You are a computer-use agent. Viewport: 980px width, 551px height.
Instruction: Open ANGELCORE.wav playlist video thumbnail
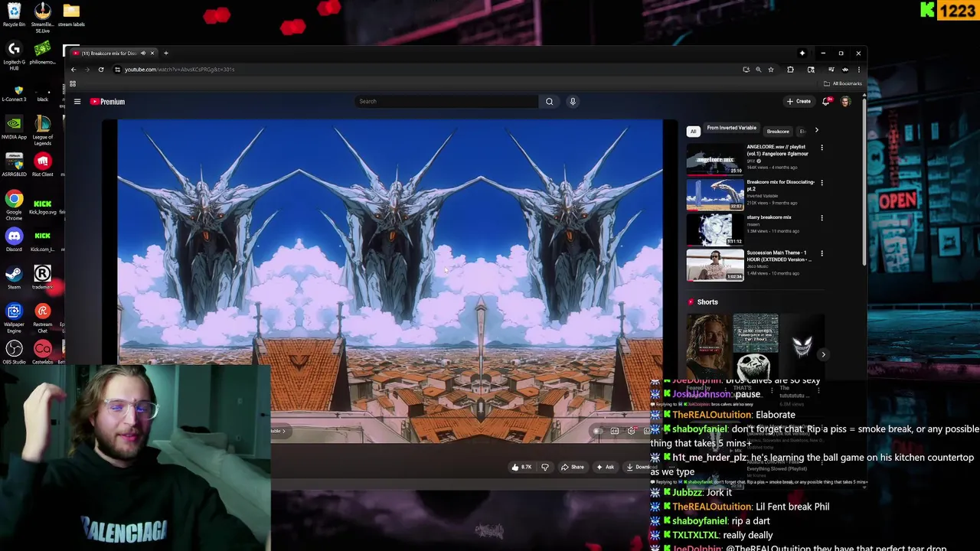(x=715, y=158)
